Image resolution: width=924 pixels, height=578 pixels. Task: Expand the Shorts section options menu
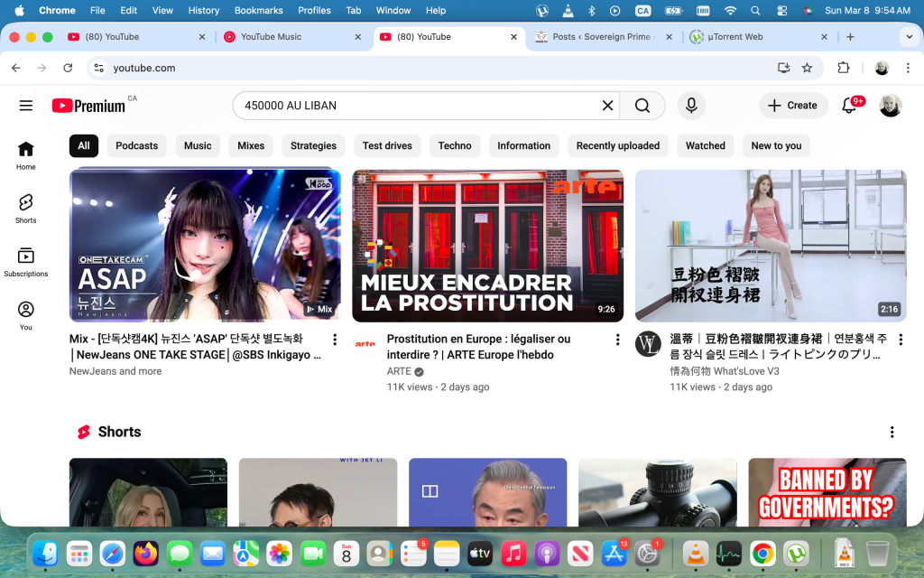coord(892,433)
